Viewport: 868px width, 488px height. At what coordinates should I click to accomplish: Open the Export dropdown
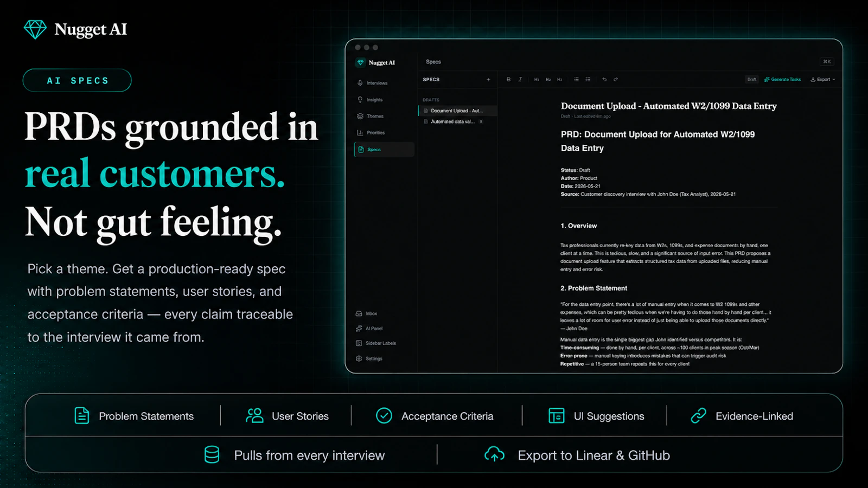[x=823, y=79]
